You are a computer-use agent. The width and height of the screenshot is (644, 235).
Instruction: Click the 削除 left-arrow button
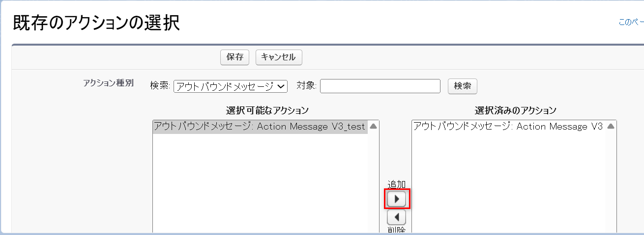point(397,217)
